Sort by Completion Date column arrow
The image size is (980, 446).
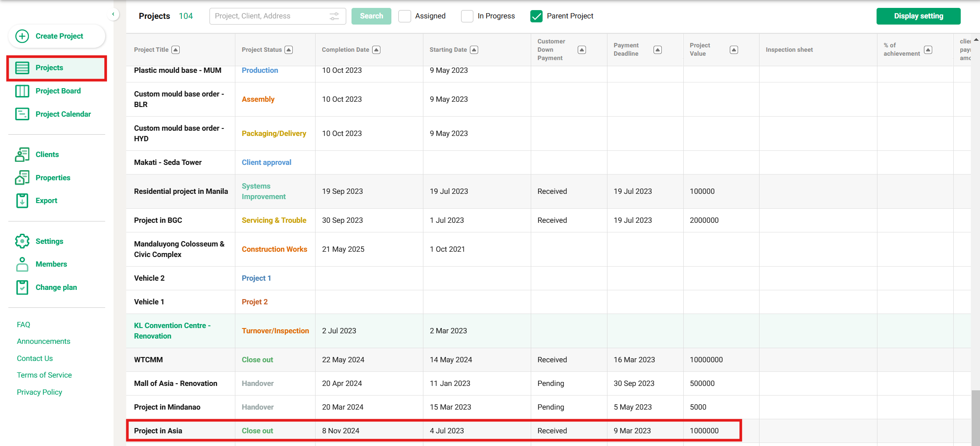click(x=376, y=50)
